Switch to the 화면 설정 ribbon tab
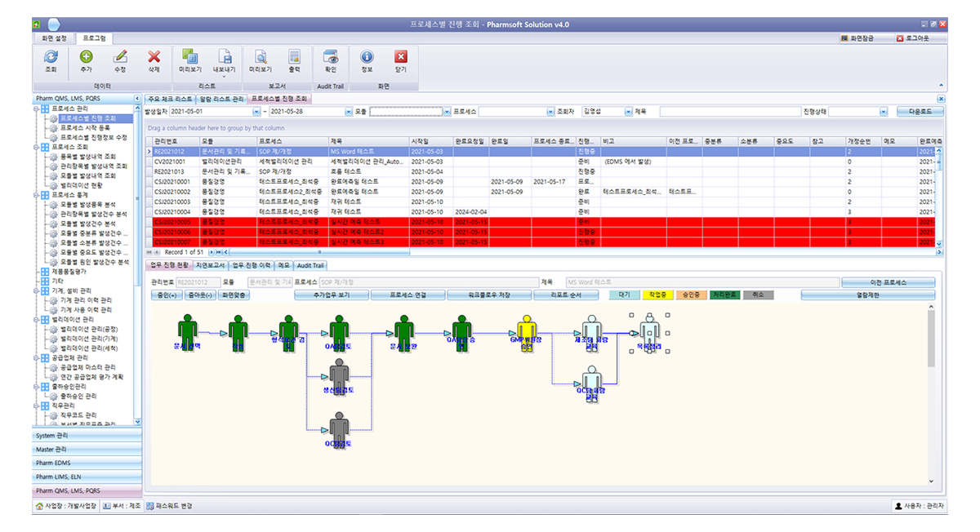 coord(54,38)
